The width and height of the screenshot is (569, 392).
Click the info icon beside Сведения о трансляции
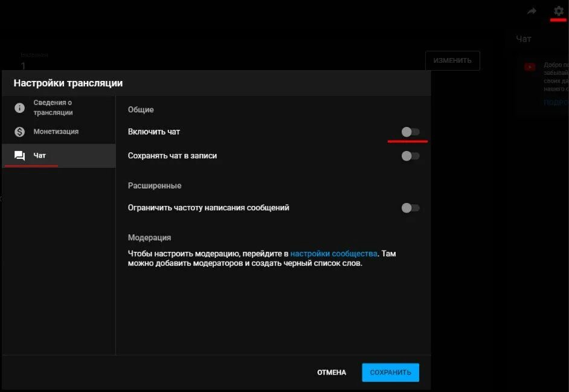19,108
